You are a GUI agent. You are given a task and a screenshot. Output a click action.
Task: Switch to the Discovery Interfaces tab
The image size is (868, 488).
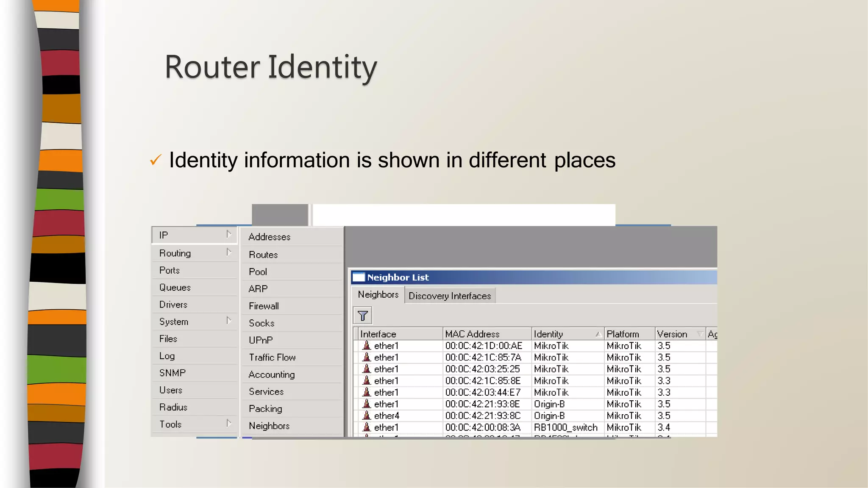[450, 296]
